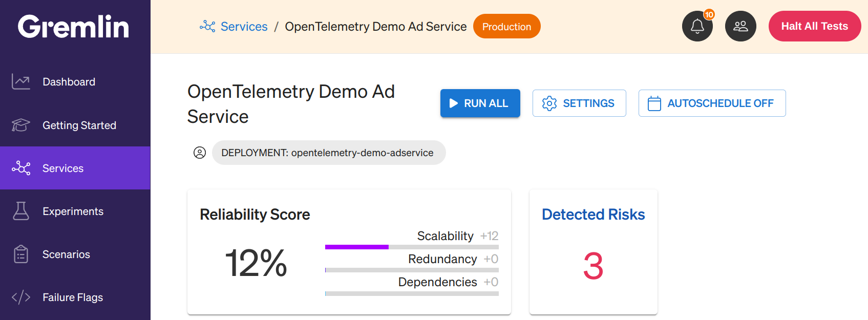
Task: Click the deployment opentelemetry-demo-adservice chip
Action: click(329, 153)
